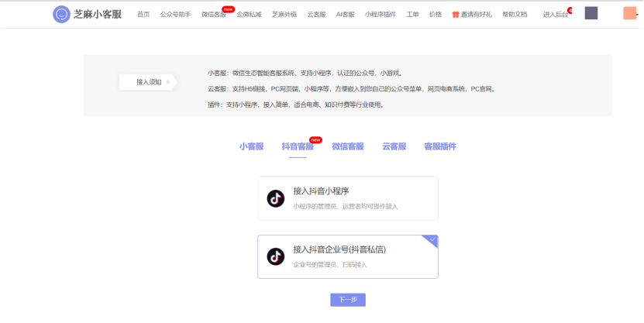Click text 企业号的管理员、扫码接入
The height and width of the screenshot is (323, 644).
[x=330, y=265]
